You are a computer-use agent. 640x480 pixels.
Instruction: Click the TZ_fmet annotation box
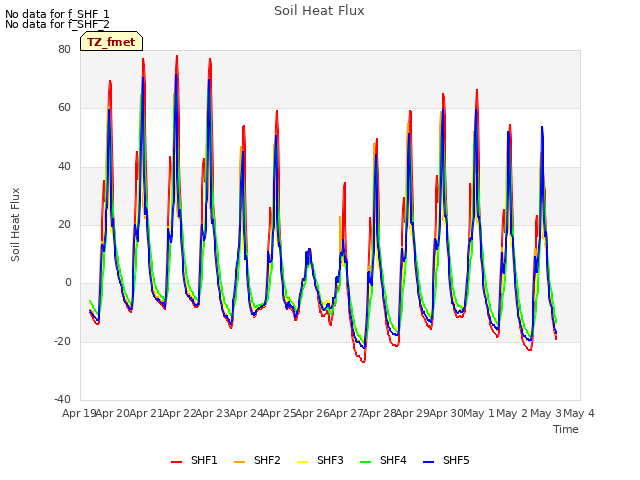[x=111, y=41]
